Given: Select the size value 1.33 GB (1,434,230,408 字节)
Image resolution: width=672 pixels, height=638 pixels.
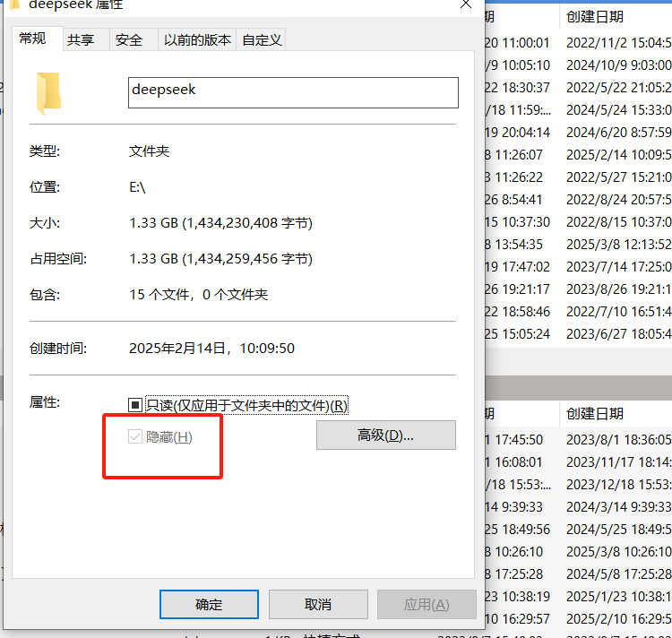Looking at the screenshot, I should (x=220, y=223).
